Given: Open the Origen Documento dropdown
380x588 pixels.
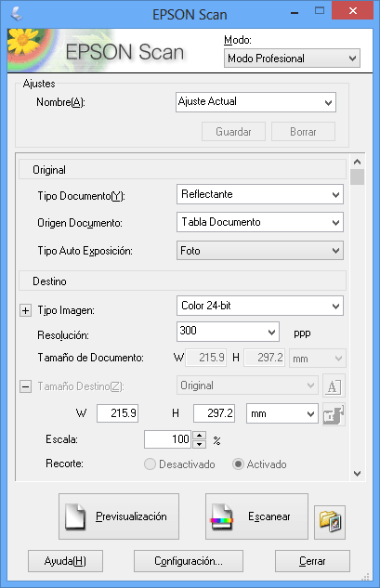Looking at the screenshot, I should tap(259, 222).
